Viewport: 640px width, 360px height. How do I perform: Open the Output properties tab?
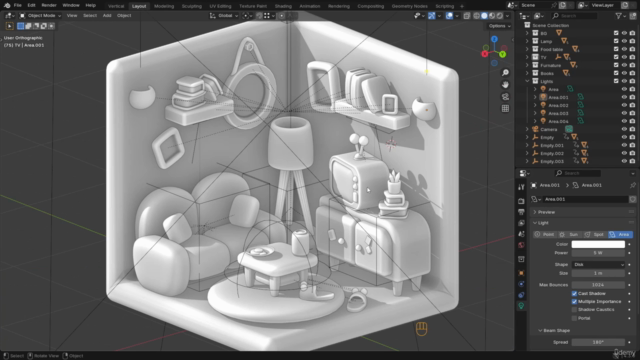tap(521, 212)
